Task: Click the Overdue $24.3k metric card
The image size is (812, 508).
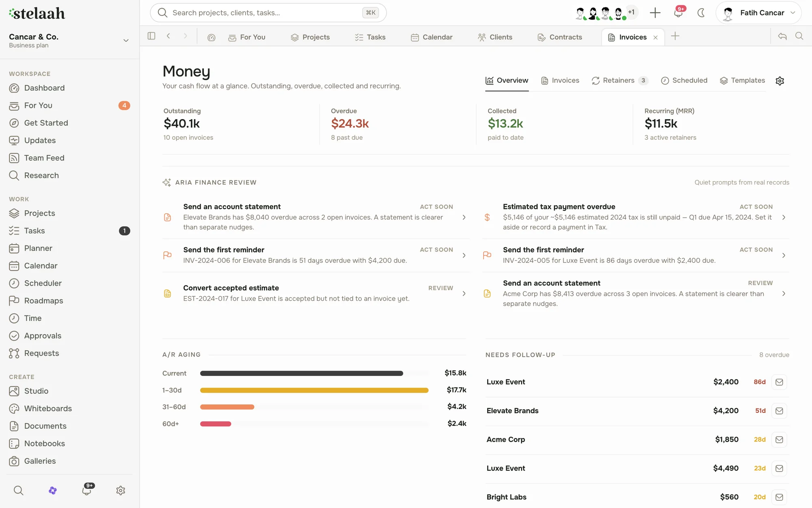Action: [398, 124]
